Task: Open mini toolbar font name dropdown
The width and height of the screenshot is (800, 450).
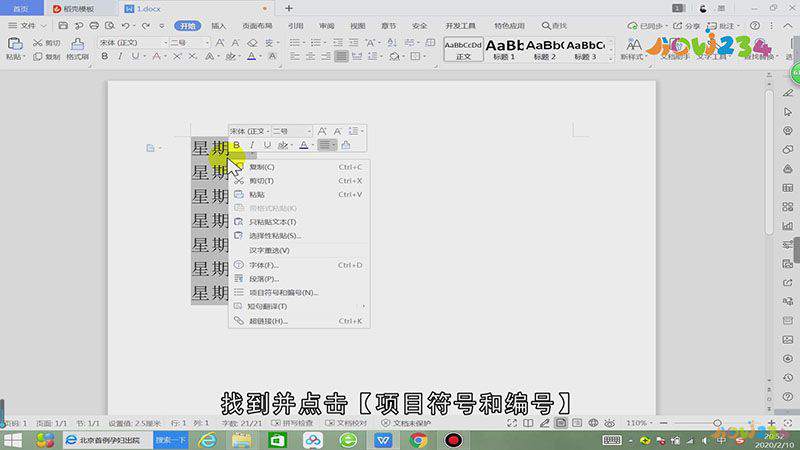Action: pyautogui.click(x=267, y=132)
